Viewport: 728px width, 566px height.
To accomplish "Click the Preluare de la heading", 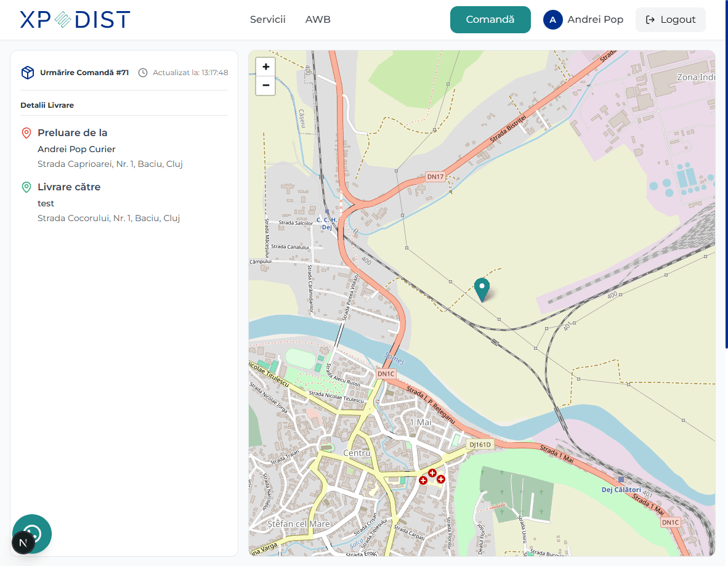I will 73,133.
